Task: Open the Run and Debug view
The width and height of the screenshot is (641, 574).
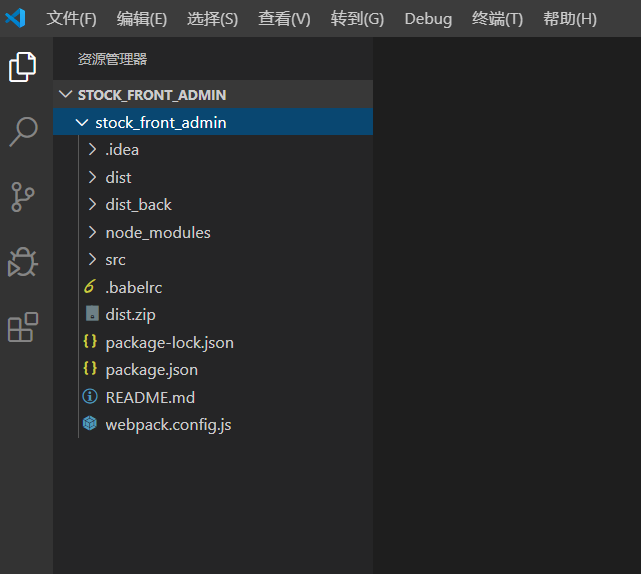Action: coord(22,262)
